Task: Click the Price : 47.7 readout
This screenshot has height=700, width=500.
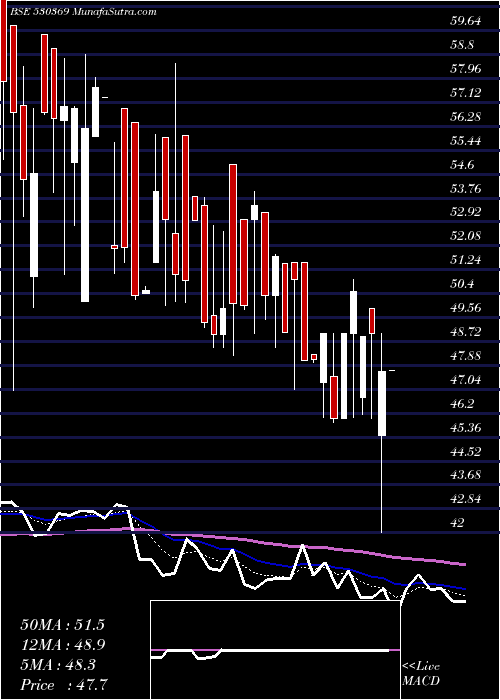Action: [x=64, y=685]
